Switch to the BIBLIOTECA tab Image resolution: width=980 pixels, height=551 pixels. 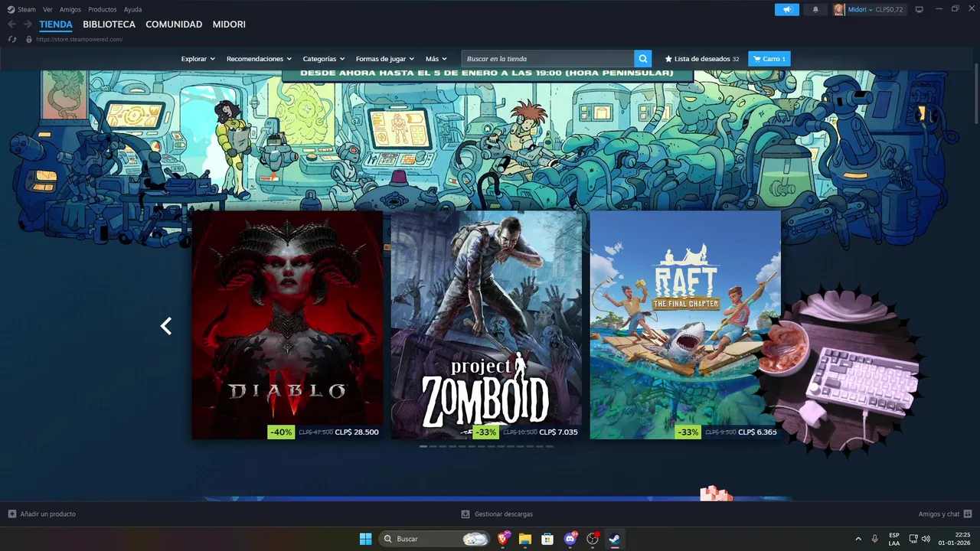(109, 24)
